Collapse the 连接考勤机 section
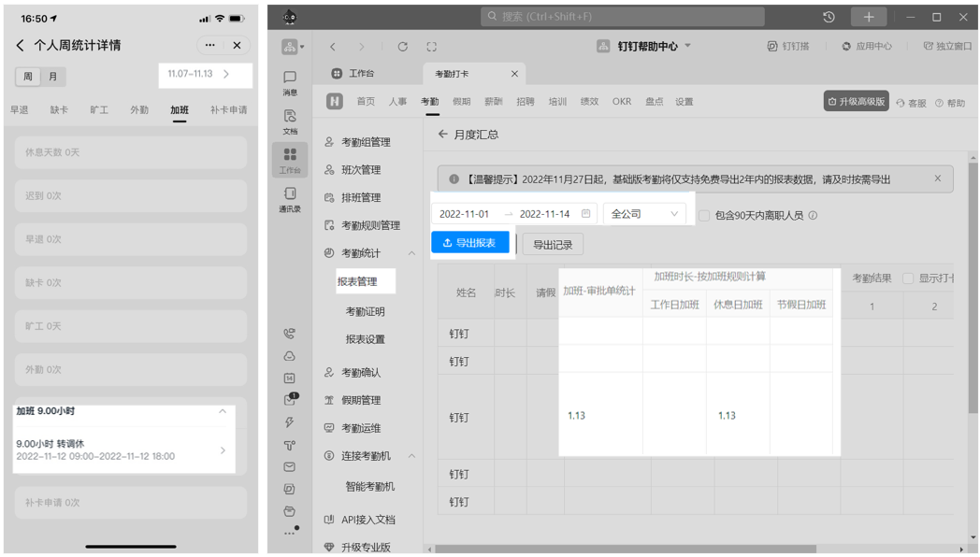Viewport: 980px width, 557px height. click(x=411, y=456)
